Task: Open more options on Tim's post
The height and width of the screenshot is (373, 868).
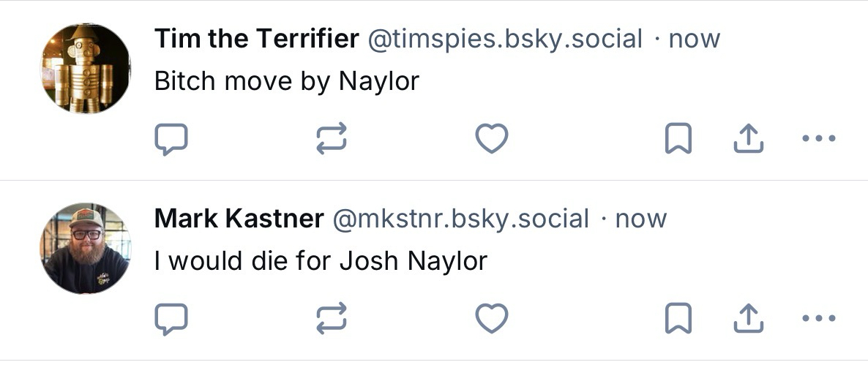Action: coord(819,138)
